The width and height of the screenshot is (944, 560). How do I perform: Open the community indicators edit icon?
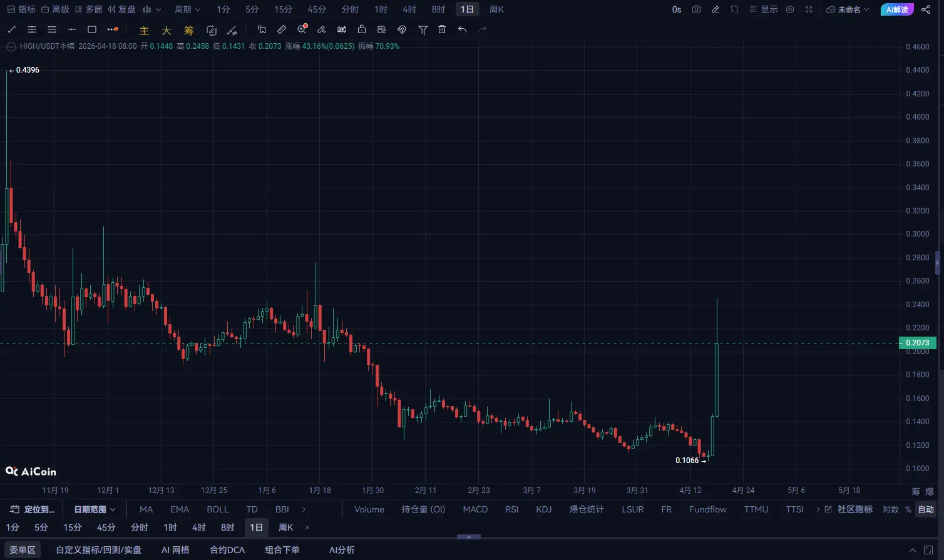tap(828, 509)
